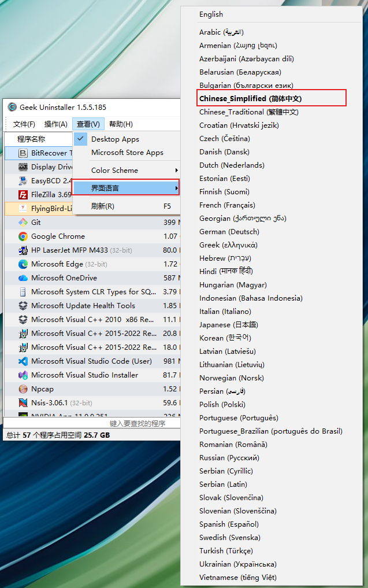Click the 键入要查找的程序 search field
The width and height of the screenshot is (368, 588).
[x=92, y=423]
